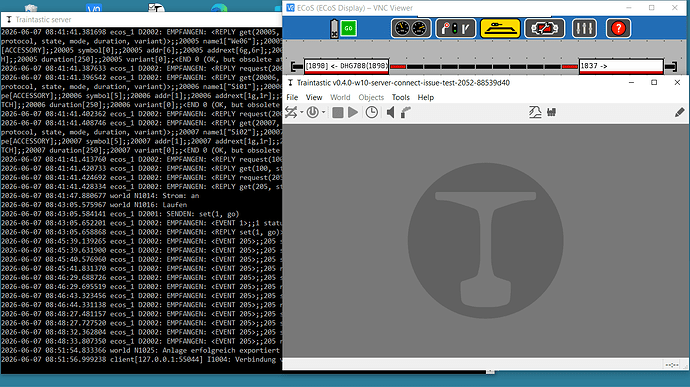Toggle edit mode pencil icon

tap(679, 113)
